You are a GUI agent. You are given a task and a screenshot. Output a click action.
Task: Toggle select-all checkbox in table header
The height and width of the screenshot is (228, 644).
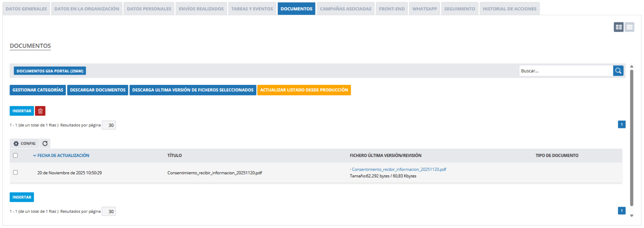(x=16, y=156)
